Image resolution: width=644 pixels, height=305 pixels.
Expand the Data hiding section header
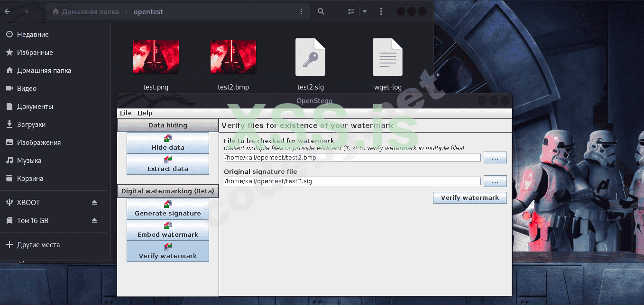(168, 126)
